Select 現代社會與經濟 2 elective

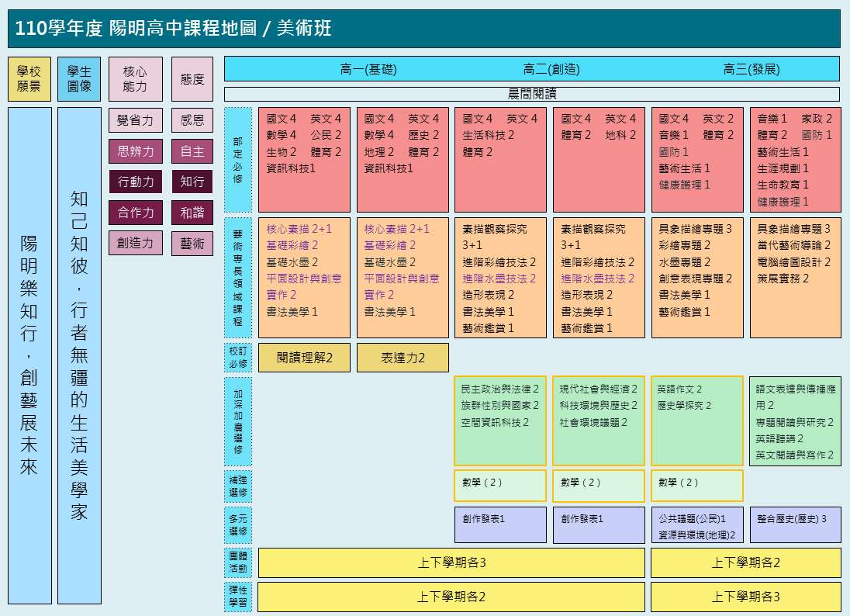click(599, 389)
